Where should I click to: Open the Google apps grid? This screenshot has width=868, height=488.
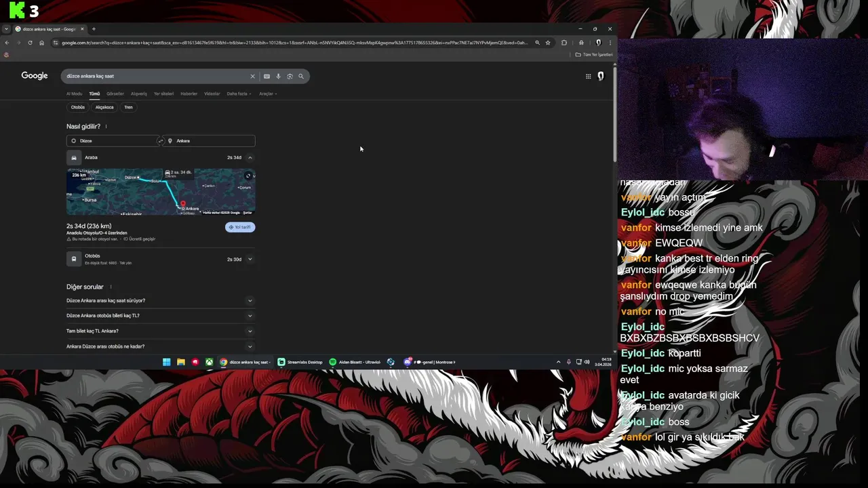[588, 76]
